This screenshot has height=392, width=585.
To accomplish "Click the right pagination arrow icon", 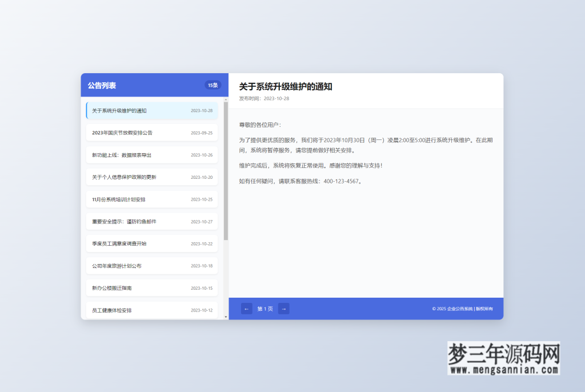I will [x=284, y=308].
